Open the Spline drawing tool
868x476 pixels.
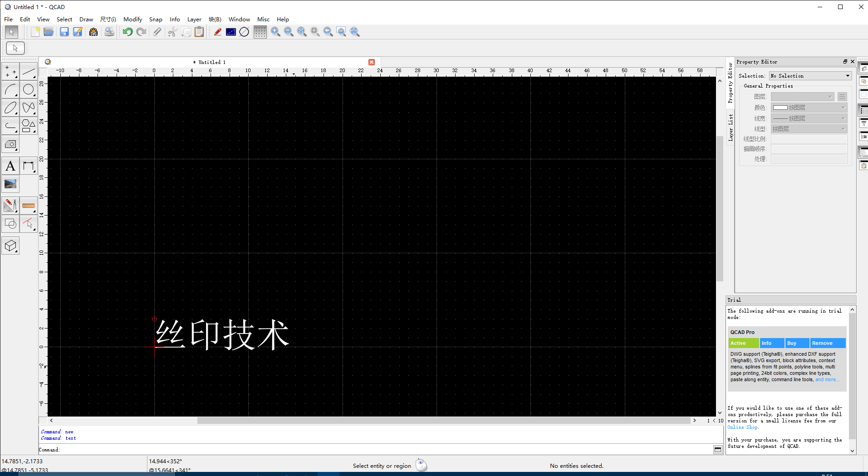(x=29, y=108)
